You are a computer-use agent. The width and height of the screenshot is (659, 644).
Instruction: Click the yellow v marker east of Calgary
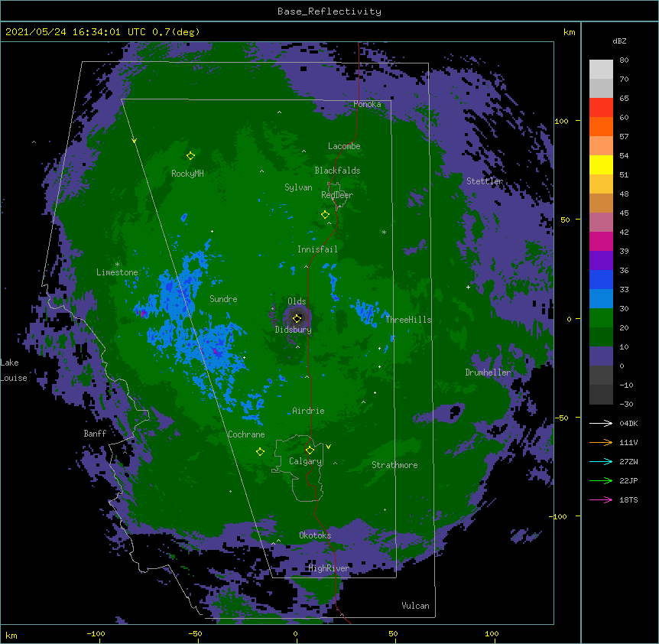328,447
